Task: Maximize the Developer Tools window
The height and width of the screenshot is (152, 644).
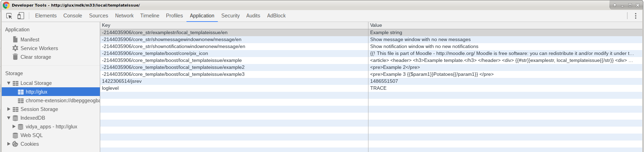Action: [630, 5]
